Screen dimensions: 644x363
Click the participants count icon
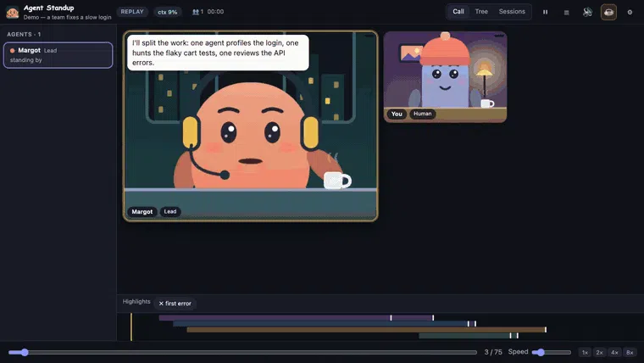click(x=196, y=12)
